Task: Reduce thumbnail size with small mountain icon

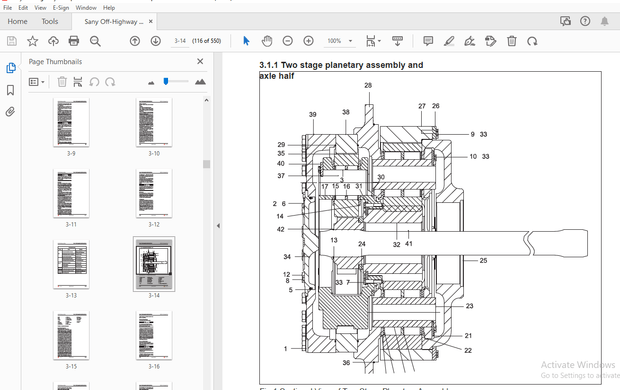Action: coord(151,83)
